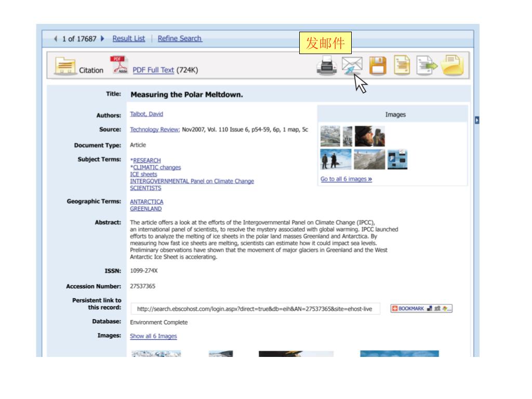Viewport: 532px width, 399px height.
Task: Click the Export icon with green arrow
Action: 427,65
